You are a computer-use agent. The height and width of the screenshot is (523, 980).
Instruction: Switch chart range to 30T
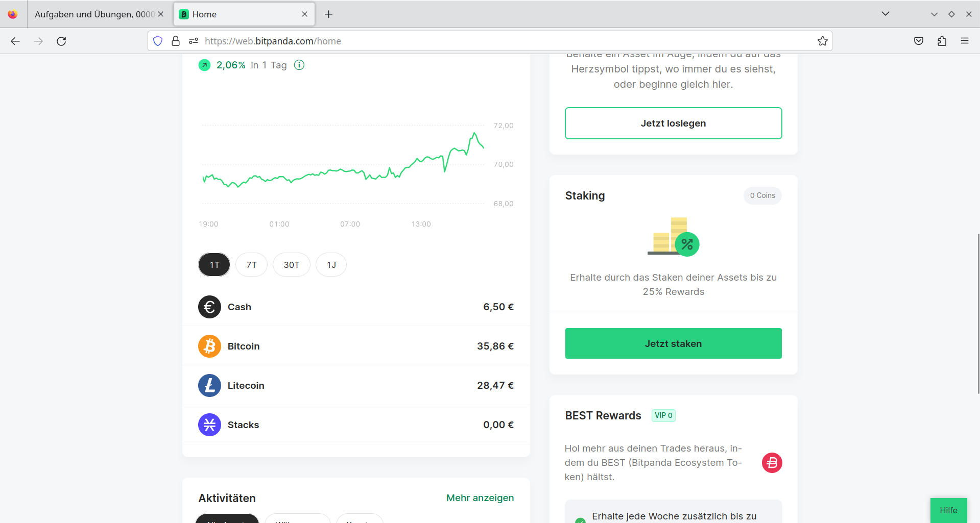[291, 265]
